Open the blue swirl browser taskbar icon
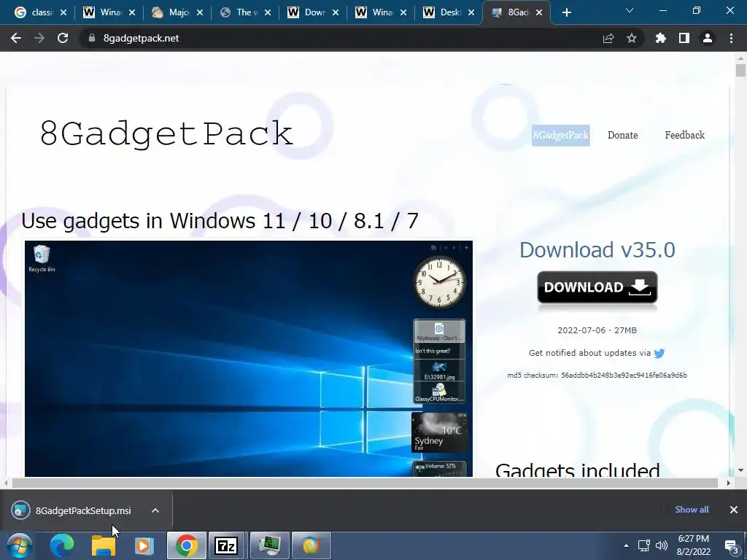This screenshot has height=560, width=747. (311, 545)
